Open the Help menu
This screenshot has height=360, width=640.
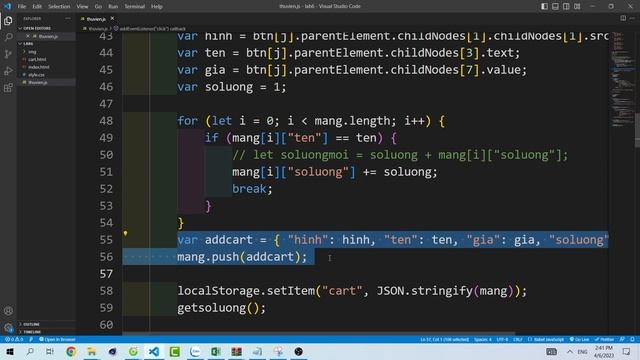pyautogui.click(x=157, y=7)
